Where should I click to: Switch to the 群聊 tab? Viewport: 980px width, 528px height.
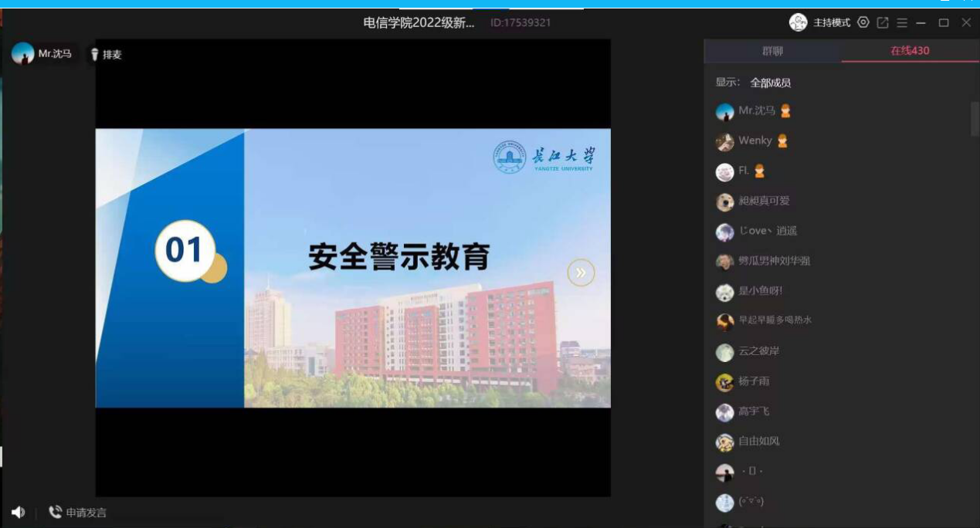coord(772,51)
